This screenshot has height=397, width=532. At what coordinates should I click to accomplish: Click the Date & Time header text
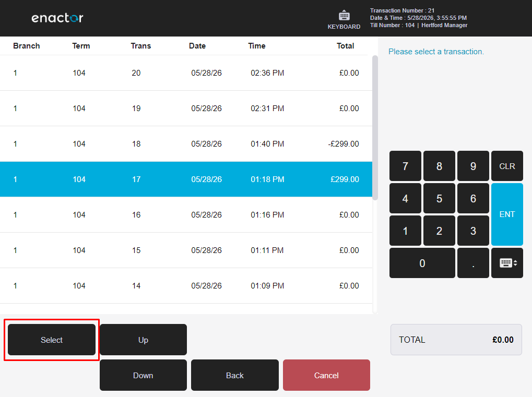418,18
